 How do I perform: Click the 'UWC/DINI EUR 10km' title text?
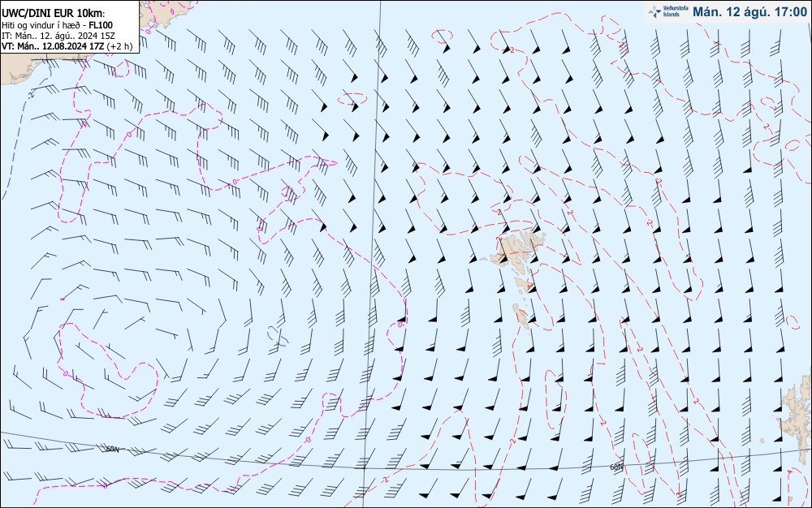[53, 14]
